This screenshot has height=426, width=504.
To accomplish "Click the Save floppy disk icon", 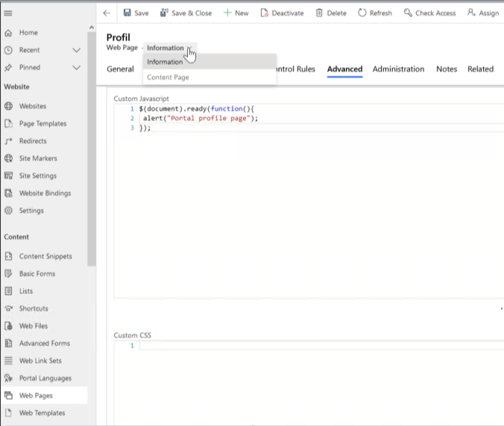I will [x=127, y=13].
